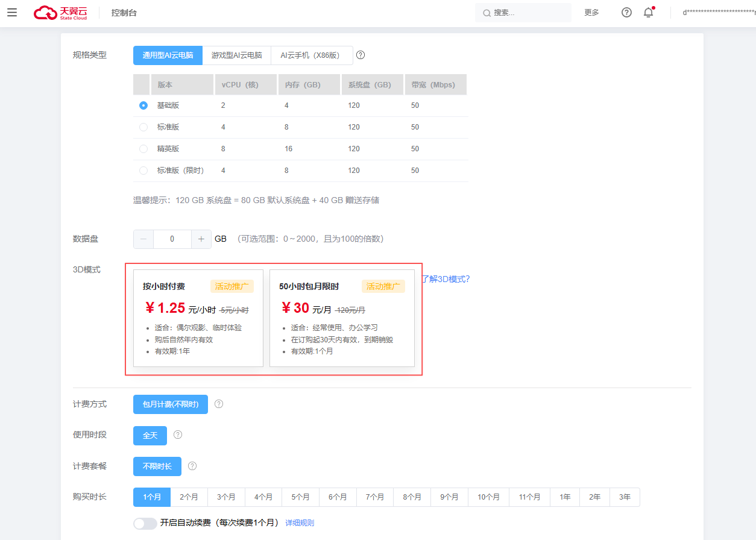Image resolution: width=756 pixels, height=540 pixels.
Task: Open the 详细规则 link
Action: pyautogui.click(x=300, y=523)
